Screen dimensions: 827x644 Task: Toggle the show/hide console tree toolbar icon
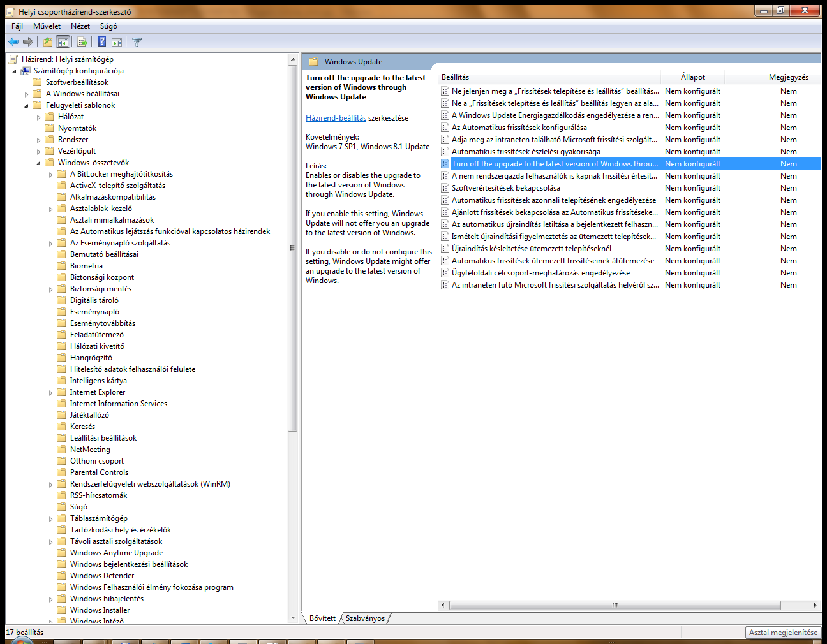63,41
